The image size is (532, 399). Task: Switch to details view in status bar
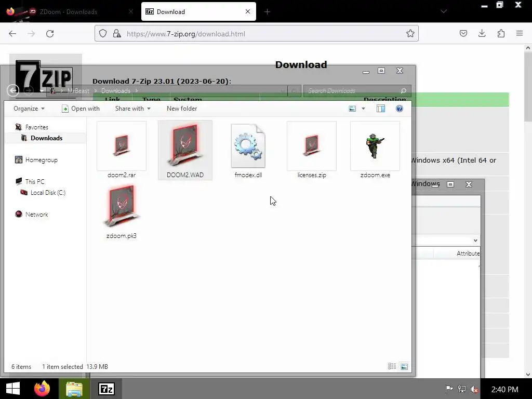click(392, 366)
